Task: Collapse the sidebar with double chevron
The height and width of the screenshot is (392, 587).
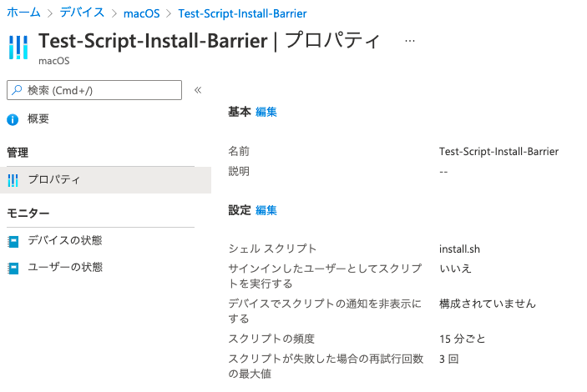Action: (198, 90)
